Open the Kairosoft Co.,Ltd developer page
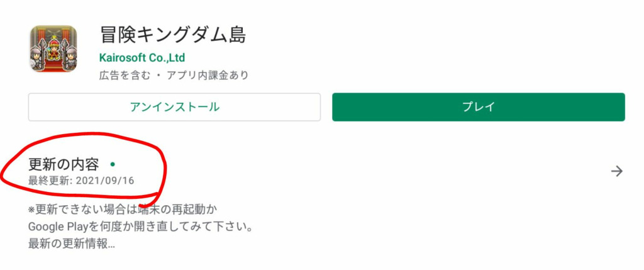The height and width of the screenshot is (270, 644). (x=142, y=57)
